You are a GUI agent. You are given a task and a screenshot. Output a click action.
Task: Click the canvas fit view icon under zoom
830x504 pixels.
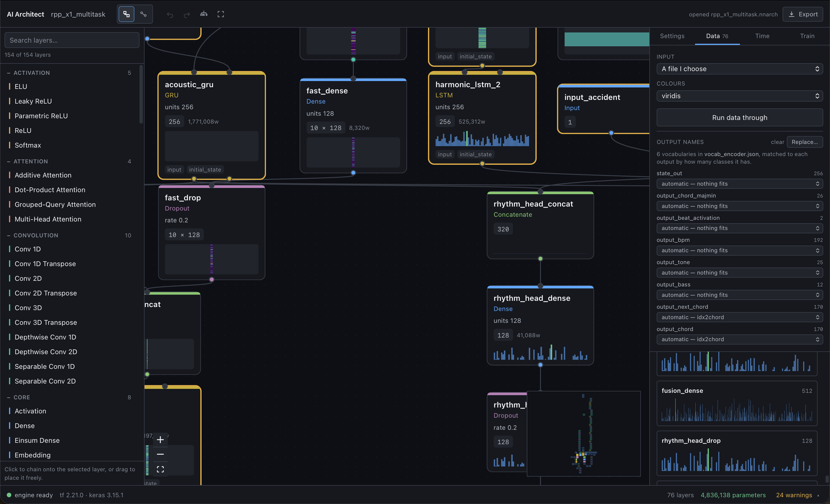[160, 469]
